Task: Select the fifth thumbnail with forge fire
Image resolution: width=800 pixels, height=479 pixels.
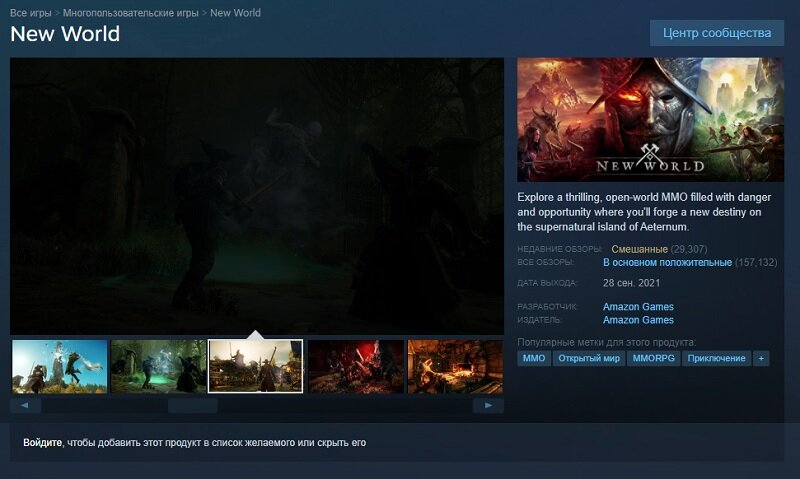Action: (x=455, y=366)
